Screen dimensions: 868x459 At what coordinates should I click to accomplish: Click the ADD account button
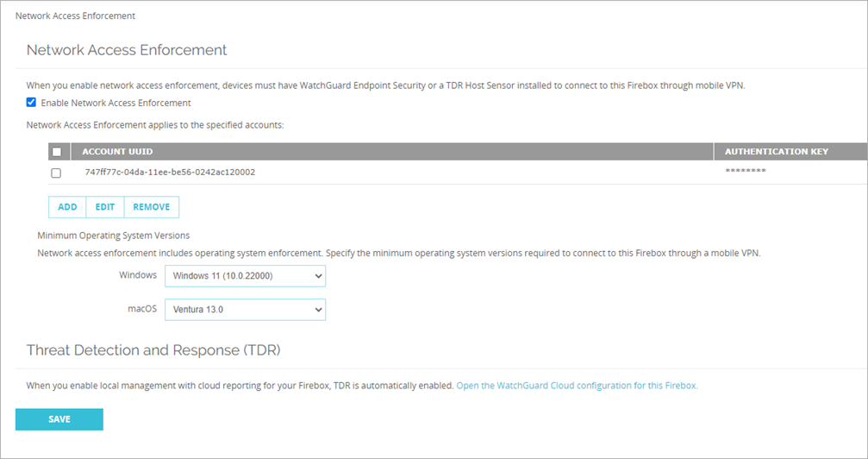(67, 207)
